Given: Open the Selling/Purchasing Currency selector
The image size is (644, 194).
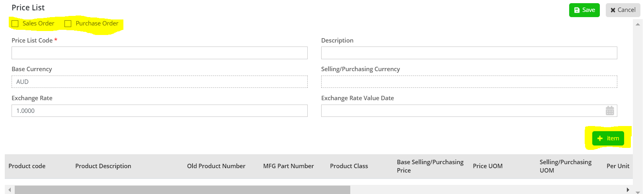Looking at the screenshot, I should tap(469, 82).
